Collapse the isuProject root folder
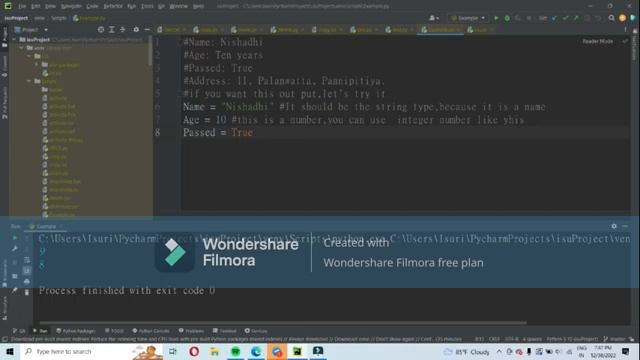 [14, 40]
